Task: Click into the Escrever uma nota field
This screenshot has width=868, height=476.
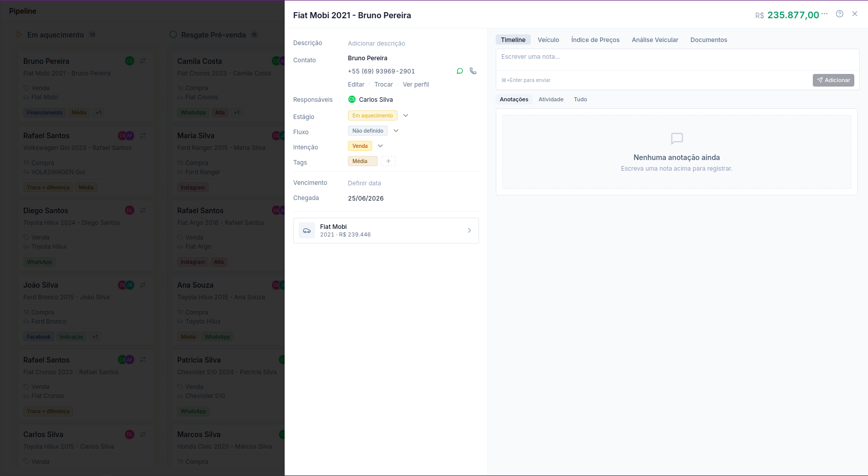Action: point(678,60)
